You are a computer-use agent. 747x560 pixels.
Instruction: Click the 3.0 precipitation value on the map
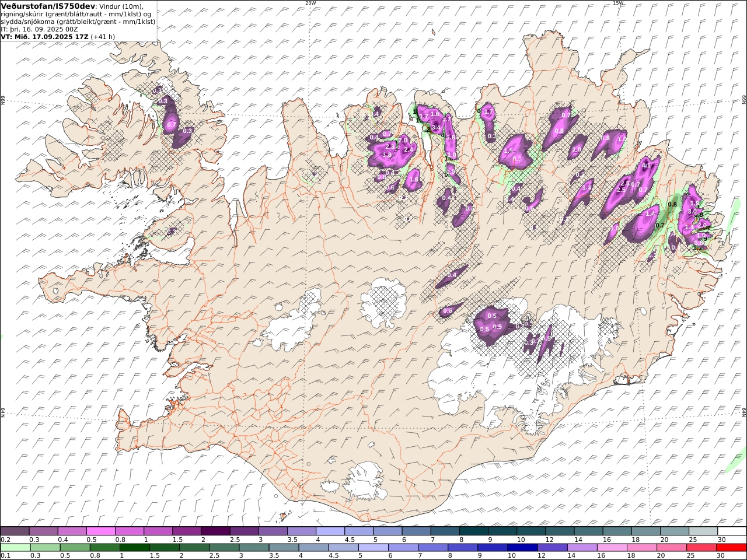pos(693,211)
